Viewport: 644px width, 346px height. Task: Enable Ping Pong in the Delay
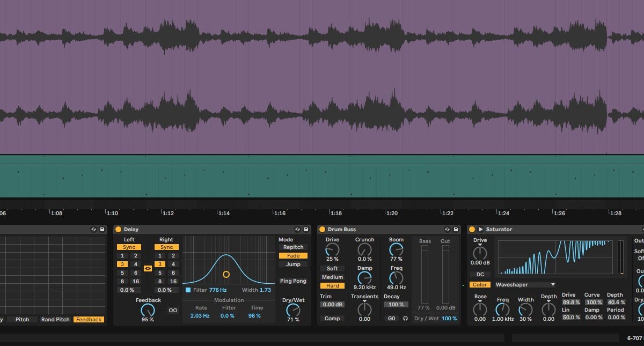293,281
